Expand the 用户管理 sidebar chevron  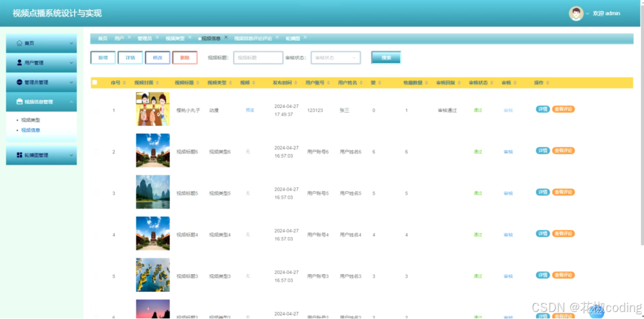(71, 62)
